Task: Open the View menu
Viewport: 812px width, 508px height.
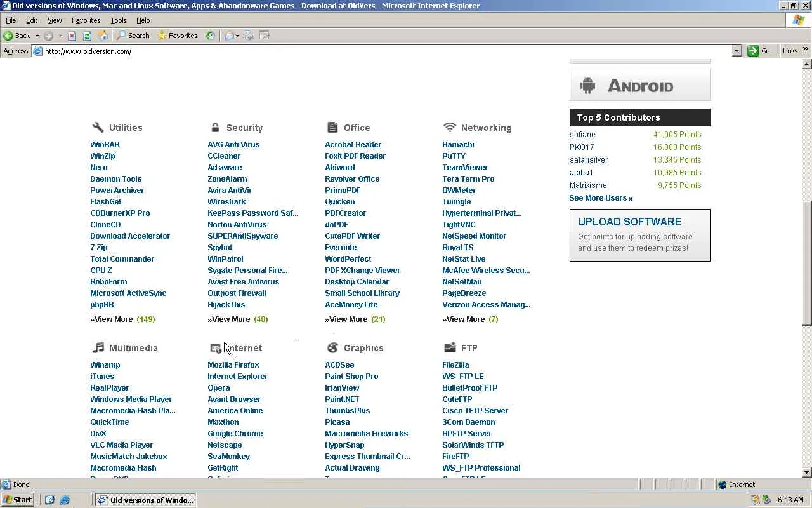Action: click(55, 20)
